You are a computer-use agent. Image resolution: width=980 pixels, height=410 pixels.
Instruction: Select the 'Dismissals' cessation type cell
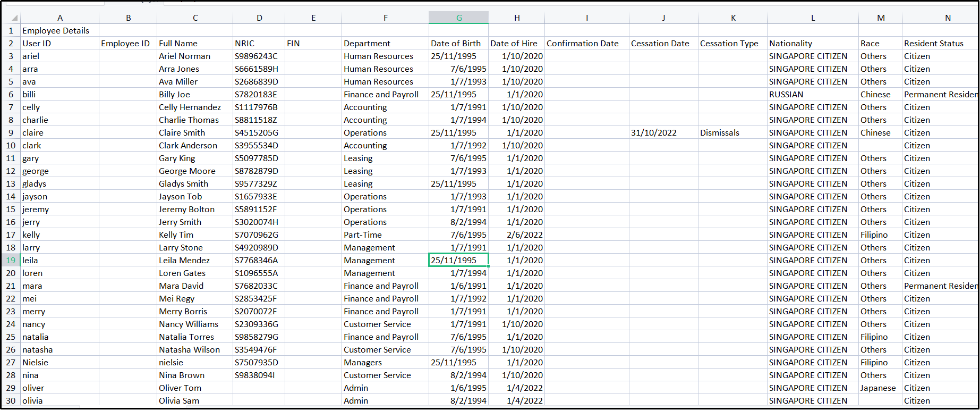coord(733,132)
